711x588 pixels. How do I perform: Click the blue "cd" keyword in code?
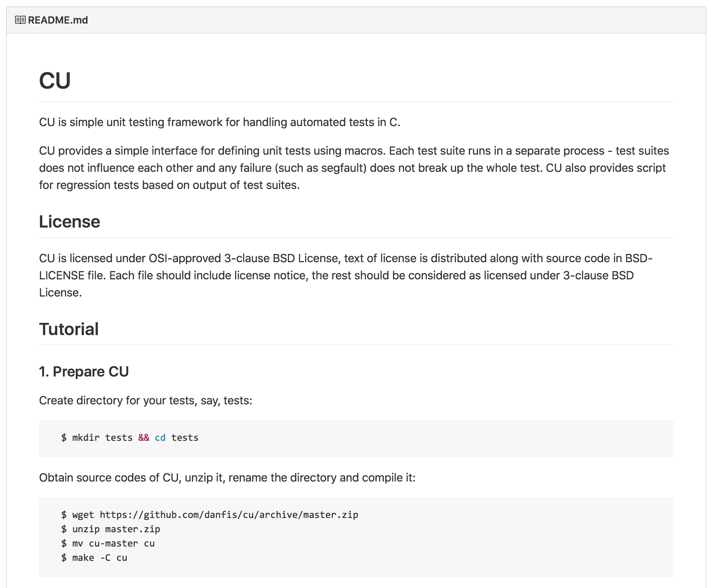(x=160, y=438)
